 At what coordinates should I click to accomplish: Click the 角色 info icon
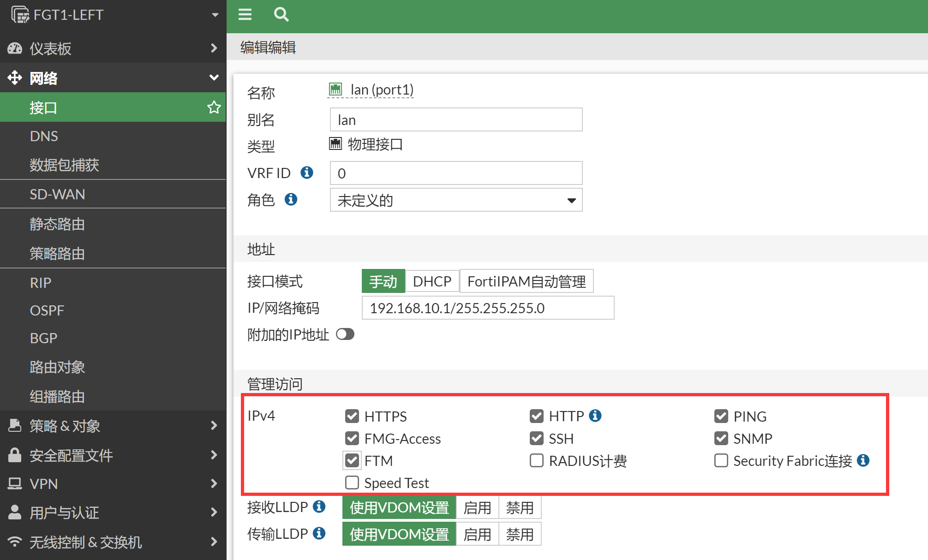tap(291, 199)
